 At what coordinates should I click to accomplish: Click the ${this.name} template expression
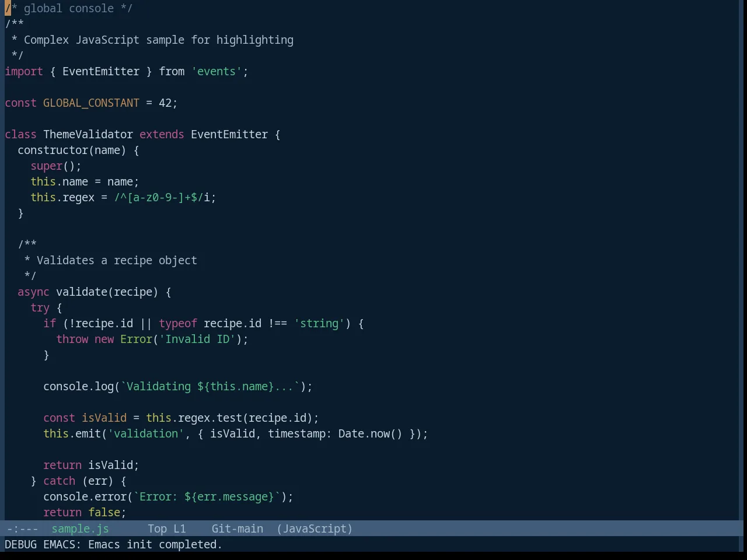point(236,386)
